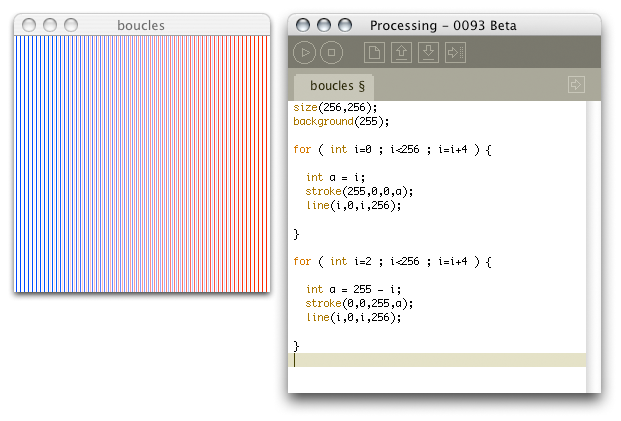Run the sketch with the play button
621x421 pixels.
[x=305, y=52]
